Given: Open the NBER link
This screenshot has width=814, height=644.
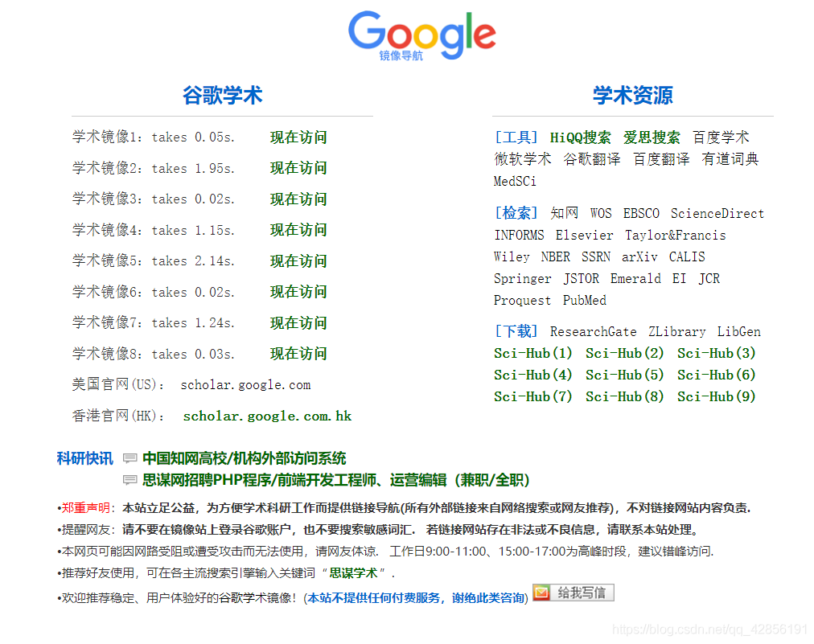Looking at the screenshot, I should 556,256.
